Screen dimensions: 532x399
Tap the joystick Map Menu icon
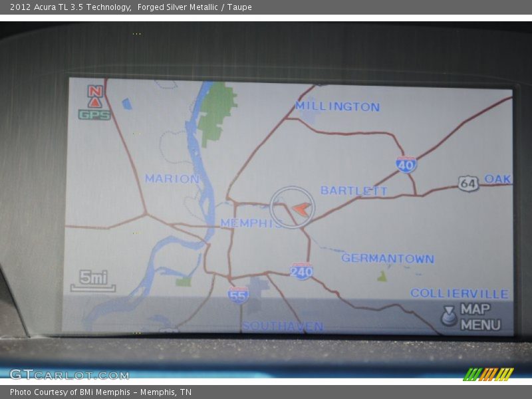[450, 315]
